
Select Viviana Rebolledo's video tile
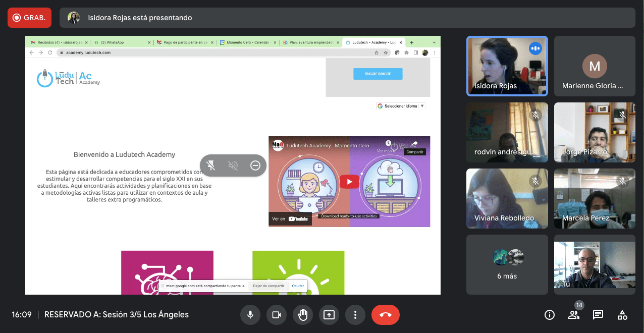click(x=507, y=198)
